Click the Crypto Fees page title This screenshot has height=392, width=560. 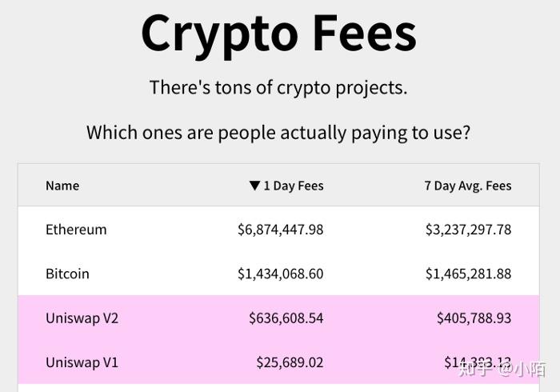[278, 34]
